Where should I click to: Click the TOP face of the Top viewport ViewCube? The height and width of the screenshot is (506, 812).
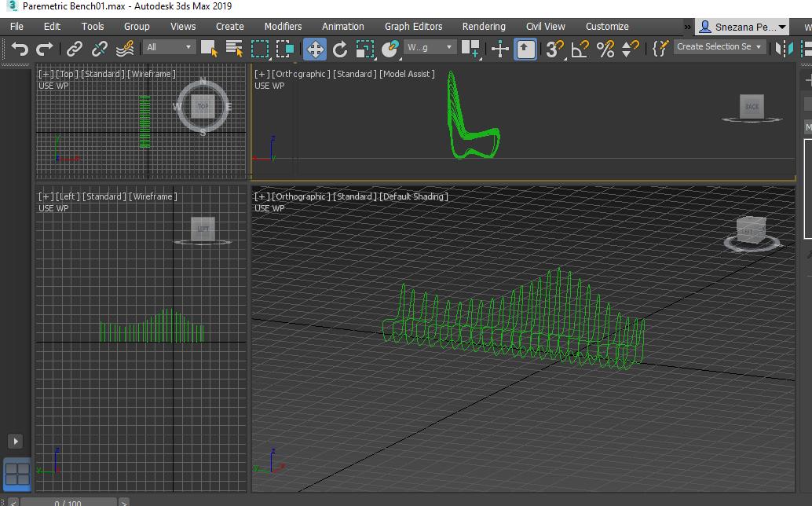point(203,107)
